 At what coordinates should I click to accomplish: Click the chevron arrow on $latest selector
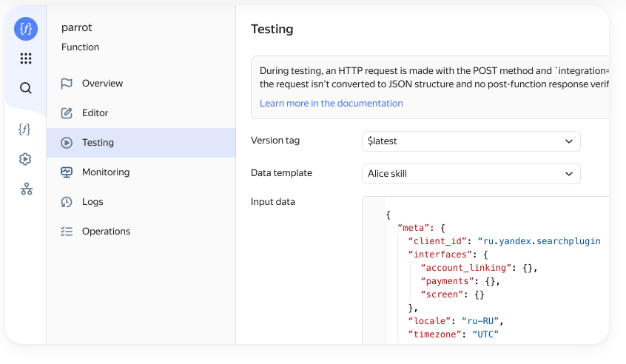pos(568,141)
